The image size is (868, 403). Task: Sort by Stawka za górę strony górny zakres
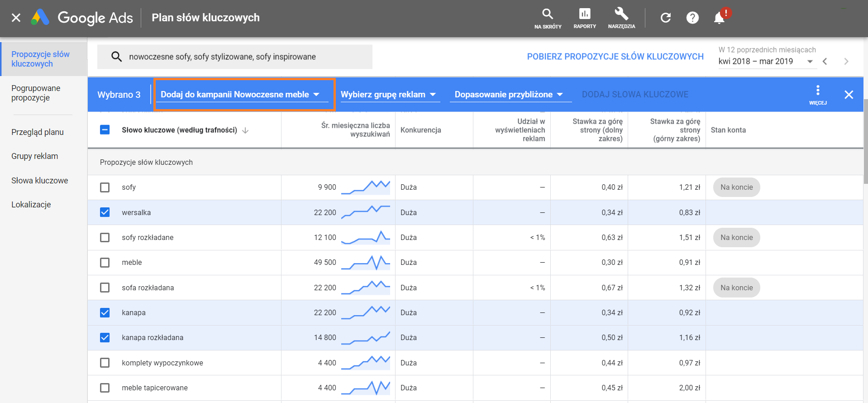(x=675, y=130)
